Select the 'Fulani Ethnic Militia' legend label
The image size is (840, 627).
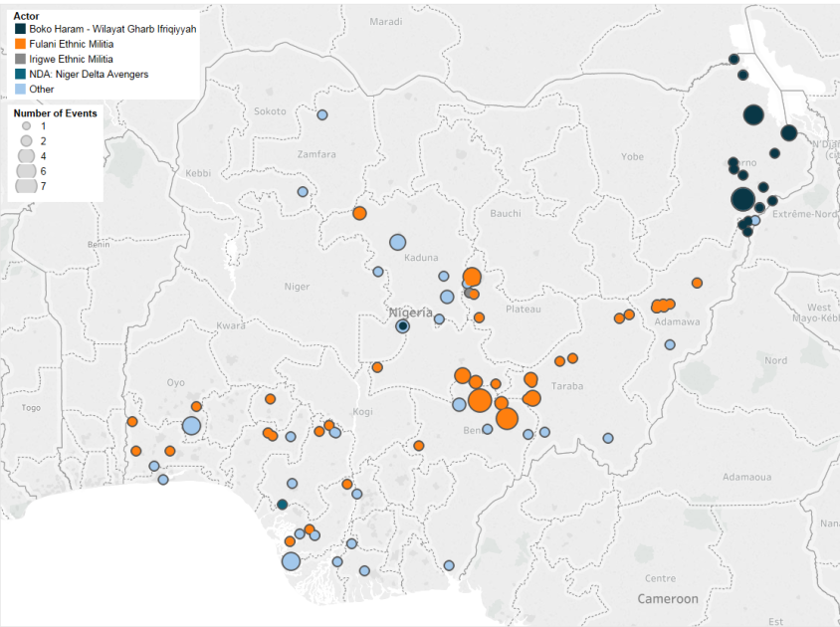(x=71, y=45)
